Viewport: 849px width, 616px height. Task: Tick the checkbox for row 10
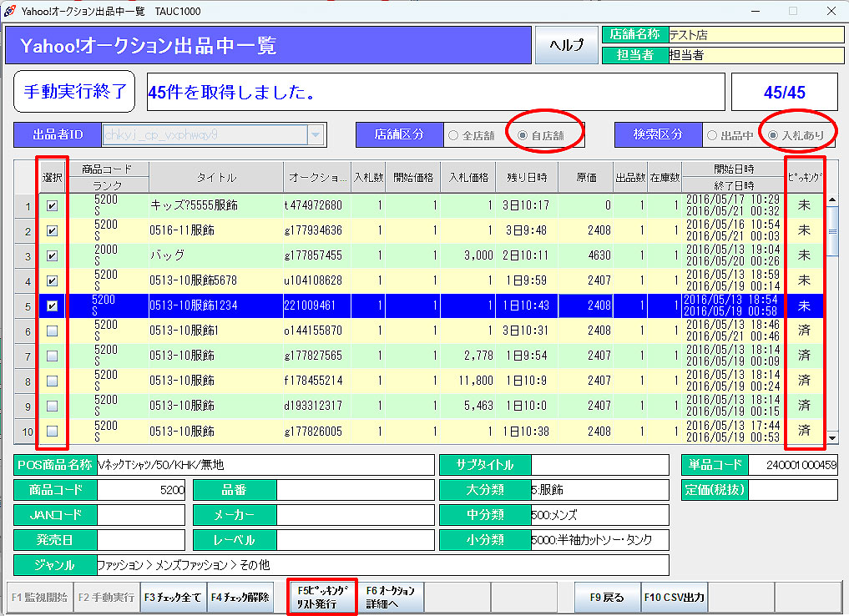53,432
